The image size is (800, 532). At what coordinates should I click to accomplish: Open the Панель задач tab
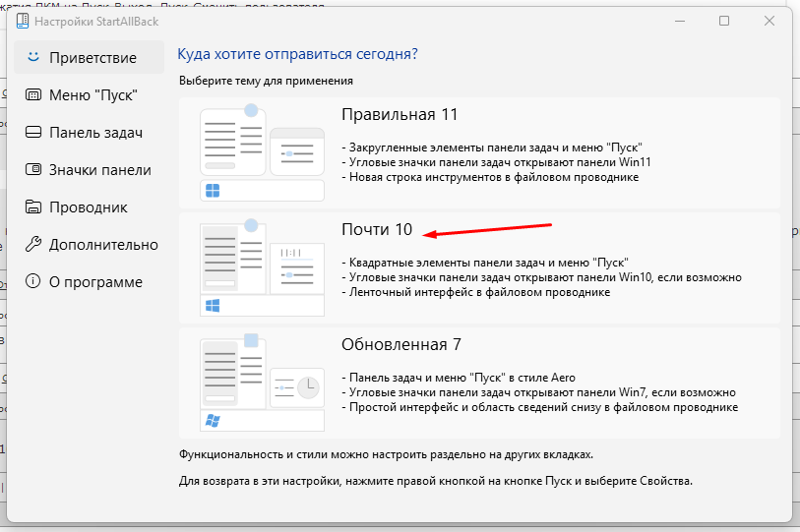pos(89,133)
